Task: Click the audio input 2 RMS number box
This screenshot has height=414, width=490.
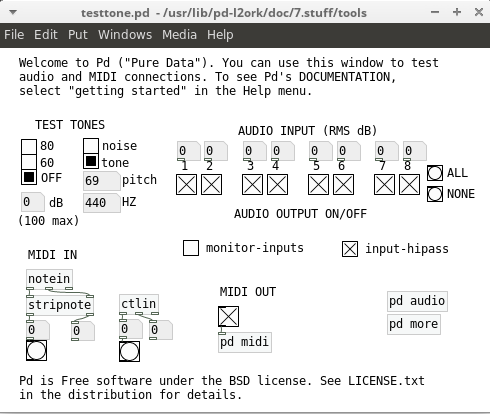Action: click(x=216, y=151)
